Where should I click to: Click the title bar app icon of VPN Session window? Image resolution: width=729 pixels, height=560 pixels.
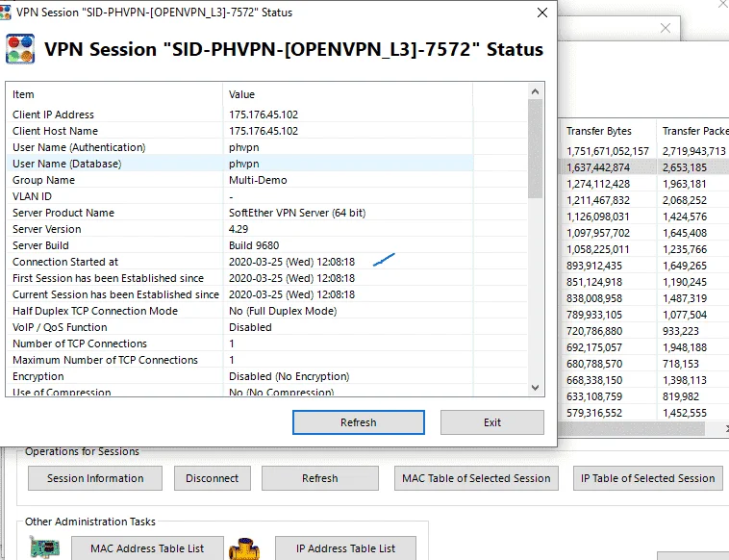[6, 13]
